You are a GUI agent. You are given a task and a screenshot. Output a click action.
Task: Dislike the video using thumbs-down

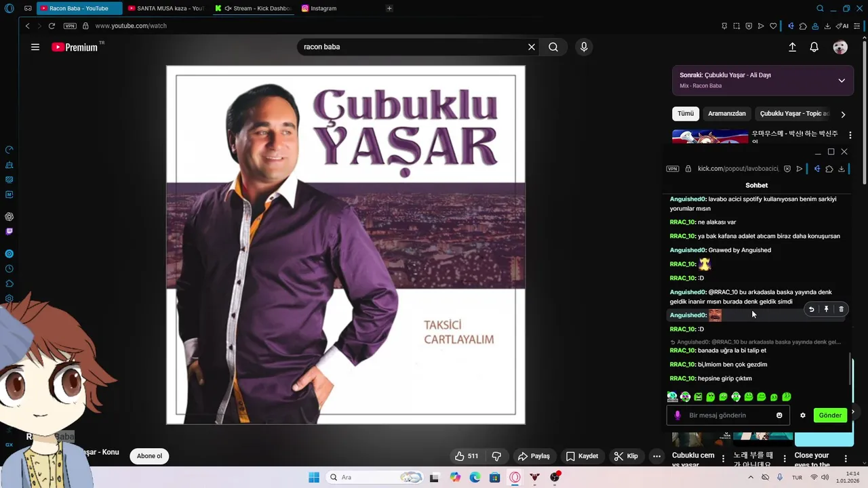[x=496, y=456]
